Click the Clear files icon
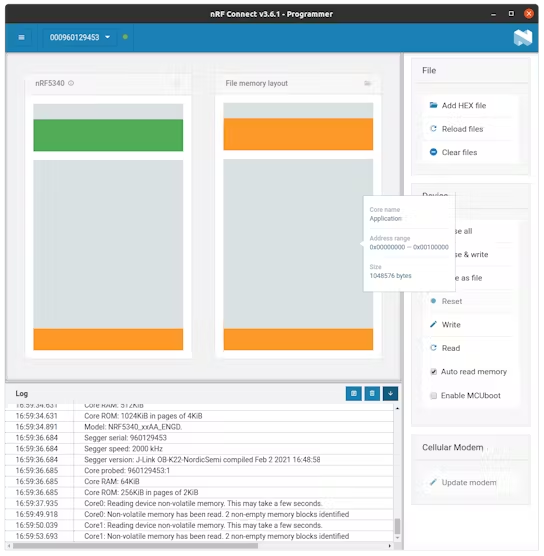Screen dimensions: 544x556 click(x=433, y=152)
